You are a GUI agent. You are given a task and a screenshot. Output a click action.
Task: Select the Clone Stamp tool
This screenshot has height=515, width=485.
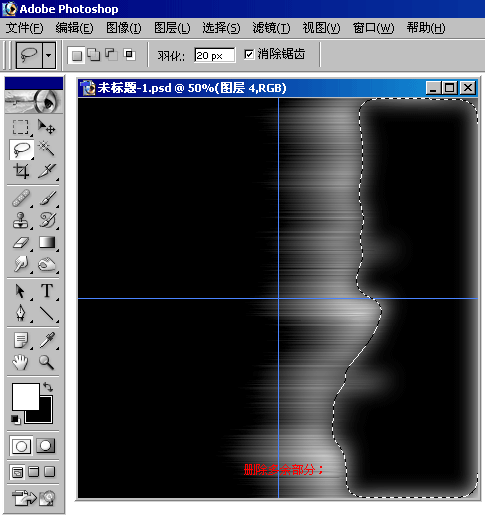[21, 220]
